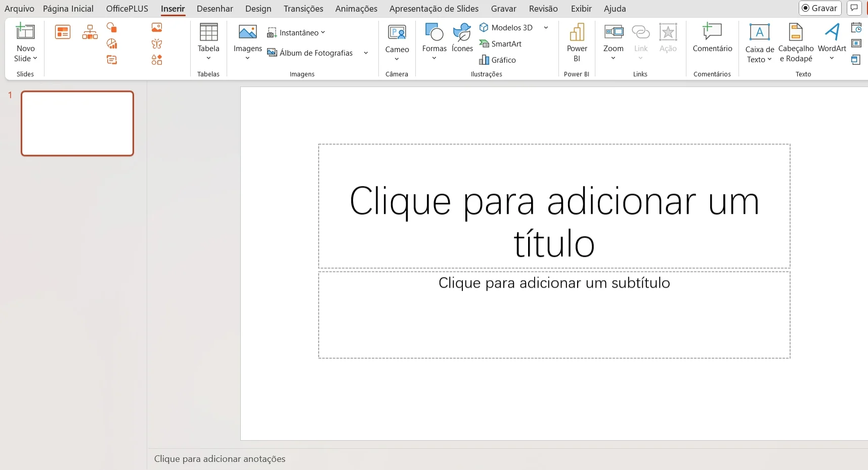Viewport: 868px width, 470px height.
Task: Click the Tabela grid icon
Action: pos(208,32)
